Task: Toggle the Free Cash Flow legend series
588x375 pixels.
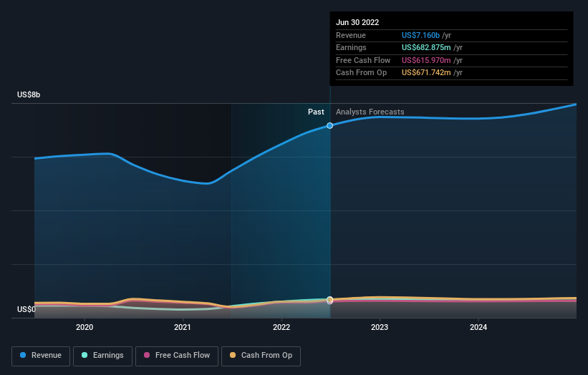Action: point(177,356)
